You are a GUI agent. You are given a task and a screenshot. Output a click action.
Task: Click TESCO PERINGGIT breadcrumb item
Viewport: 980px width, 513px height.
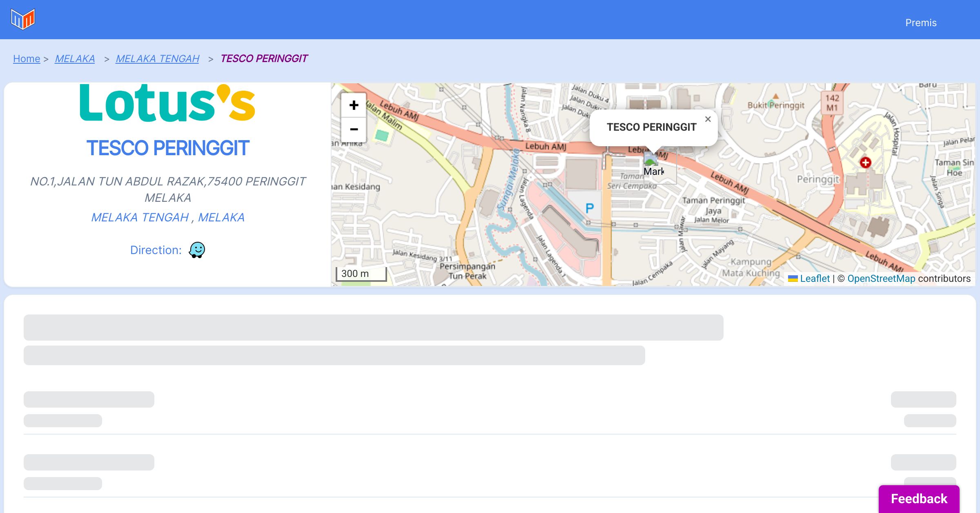(264, 59)
